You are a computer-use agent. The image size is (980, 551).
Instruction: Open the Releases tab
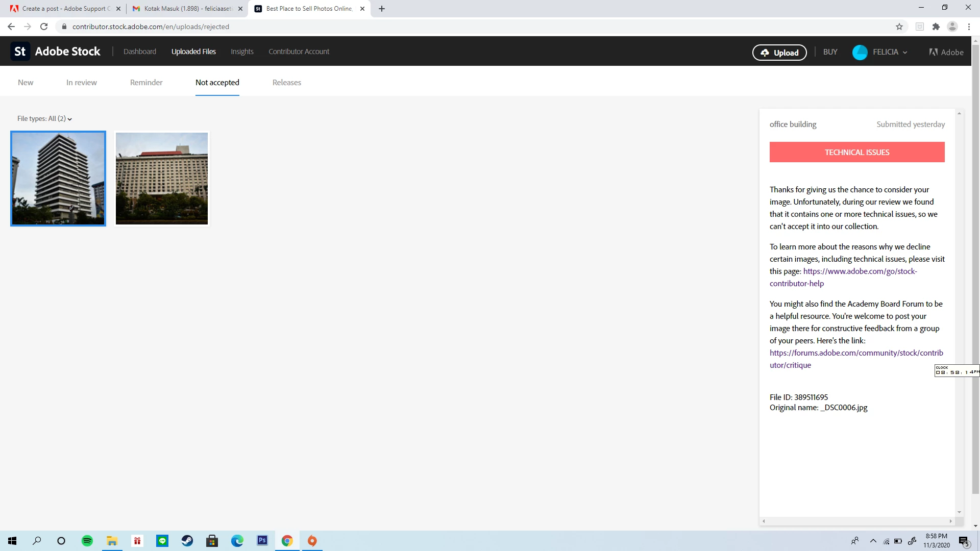click(286, 83)
